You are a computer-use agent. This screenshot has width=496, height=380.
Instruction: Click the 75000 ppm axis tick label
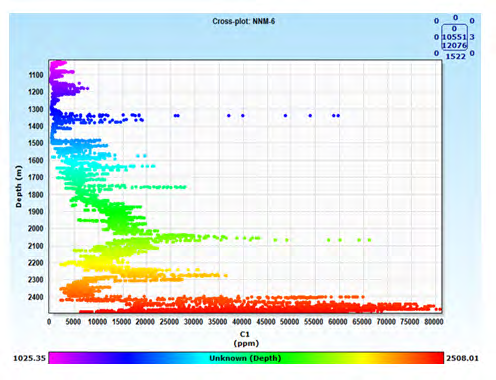[410, 322]
